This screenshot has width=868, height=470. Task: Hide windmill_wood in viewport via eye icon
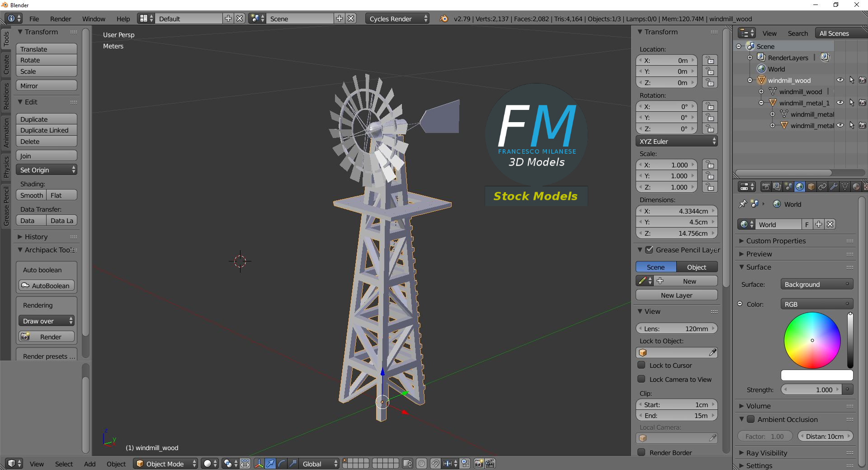pos(840,80)
